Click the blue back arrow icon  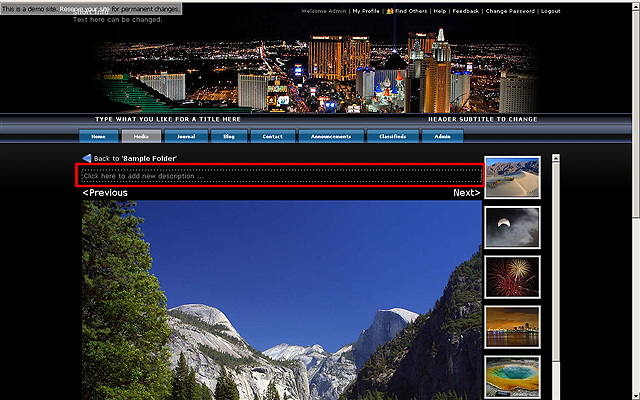(x=87, y=158)
